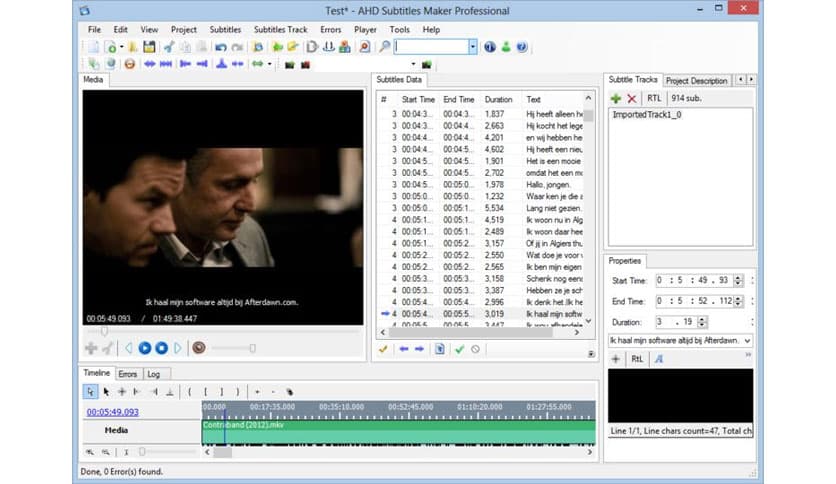836x484 pixels.
Task: Open the Subtitles Track menu
Action: (x=280, y=29)
